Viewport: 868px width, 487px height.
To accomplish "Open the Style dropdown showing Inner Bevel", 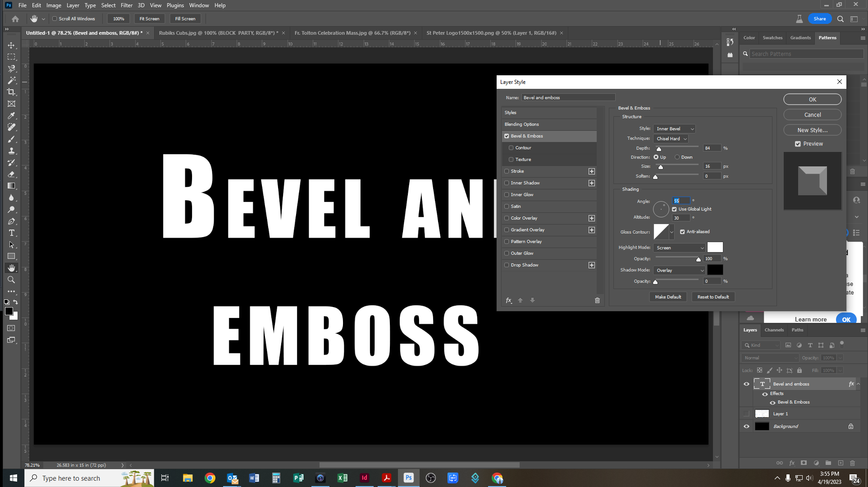I will click(x=674, y=129).
